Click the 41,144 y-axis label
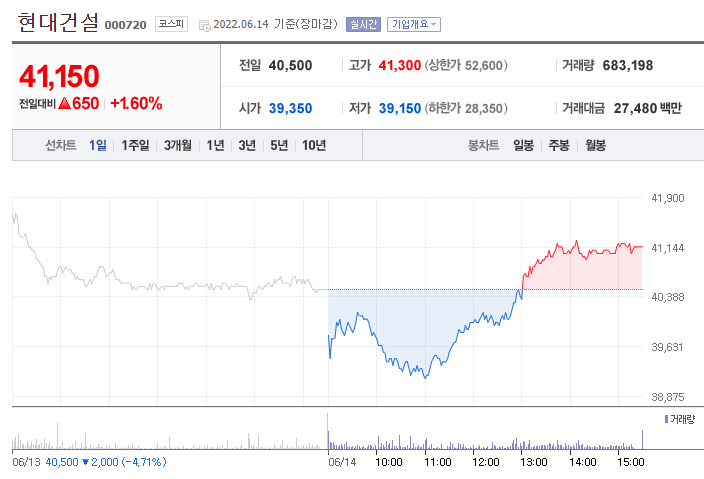This screenshot has width=704, height=479. point(668,248)
